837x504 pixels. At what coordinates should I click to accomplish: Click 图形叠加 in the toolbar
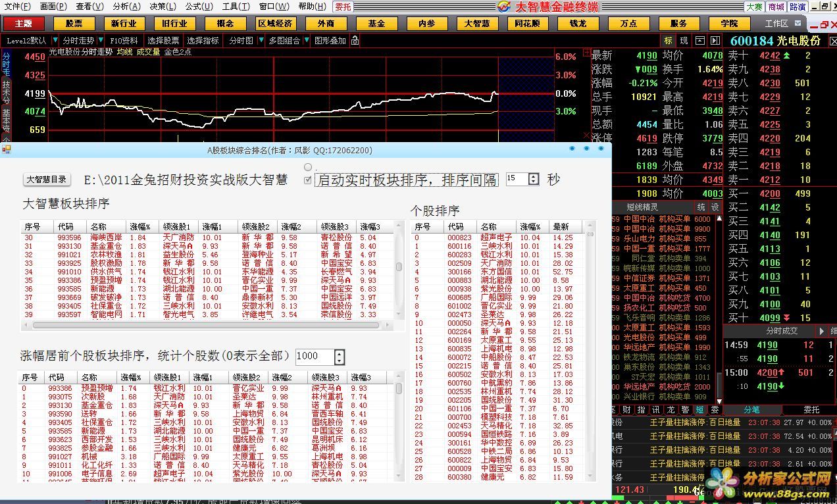tap(330, 40)
